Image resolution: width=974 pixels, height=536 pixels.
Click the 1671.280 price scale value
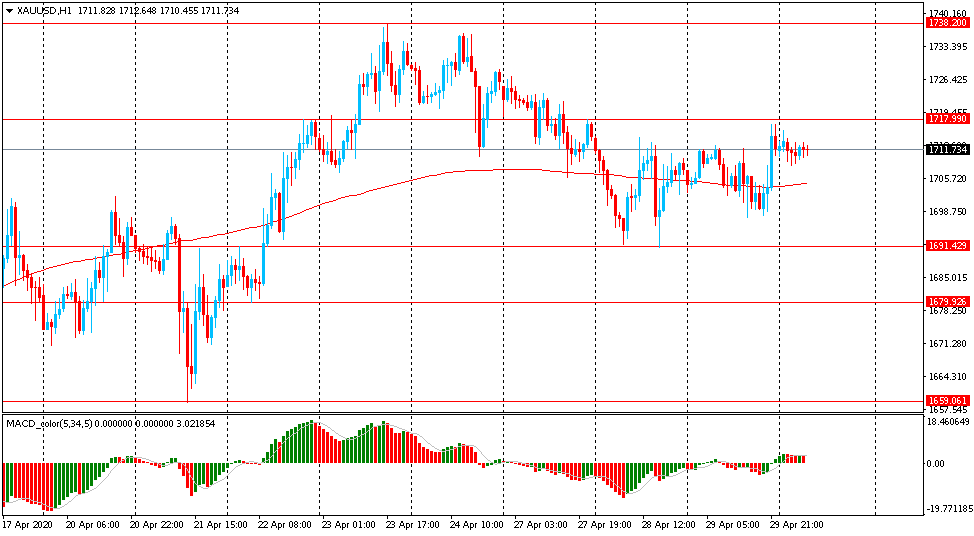pos(947,343)
